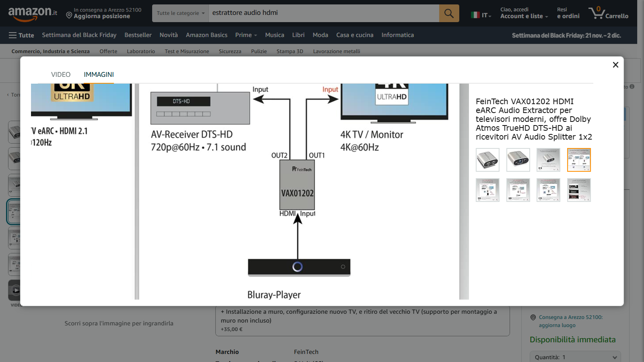This screenshot has height=362, width=644.
Task: Open Libri category
Action: coord(298,35)
